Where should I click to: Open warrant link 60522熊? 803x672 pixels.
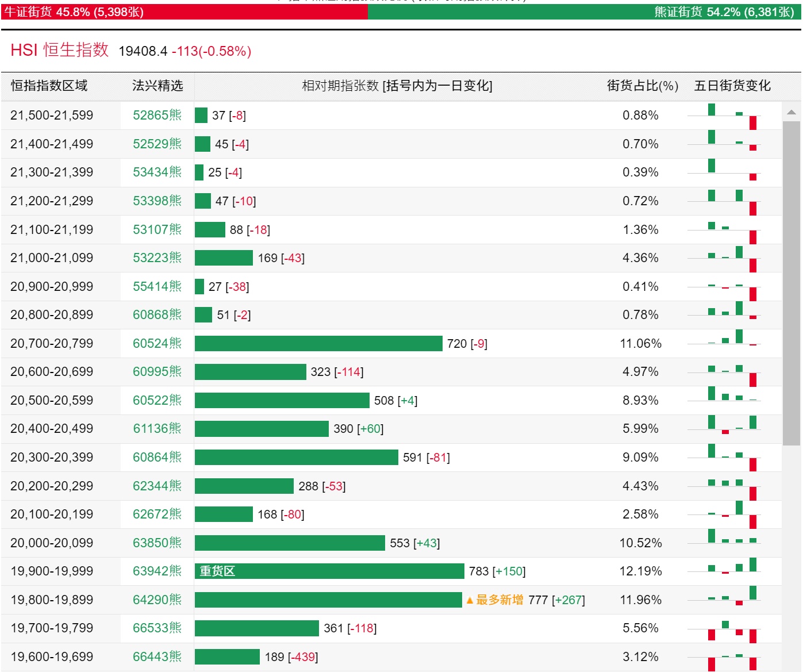click(x=157, y=401)
